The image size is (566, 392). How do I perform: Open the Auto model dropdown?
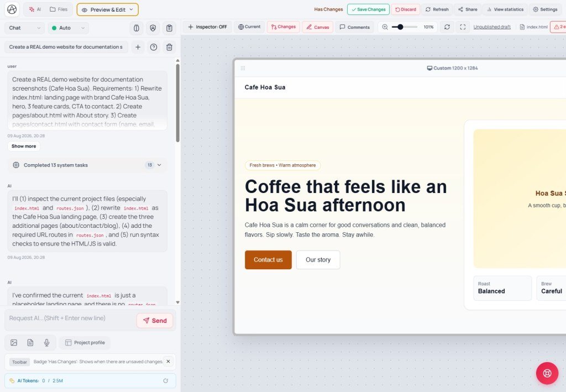click(x=68, y=28)
